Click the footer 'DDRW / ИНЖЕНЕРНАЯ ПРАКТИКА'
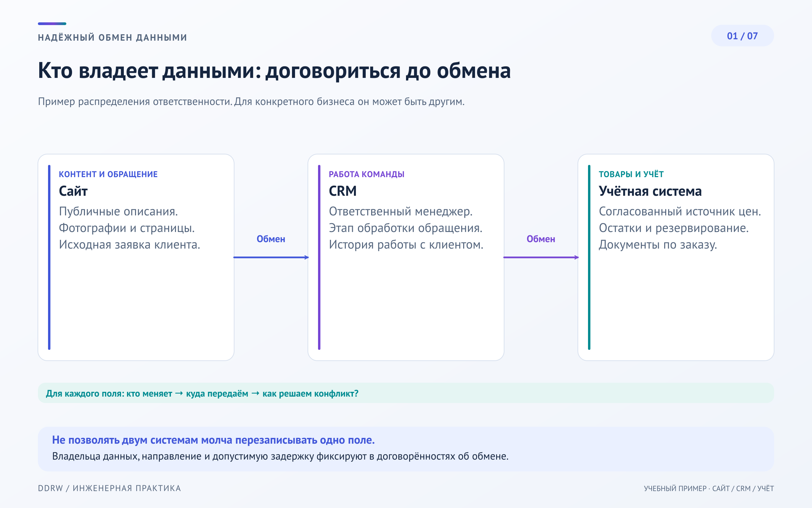 coord(109,488)
